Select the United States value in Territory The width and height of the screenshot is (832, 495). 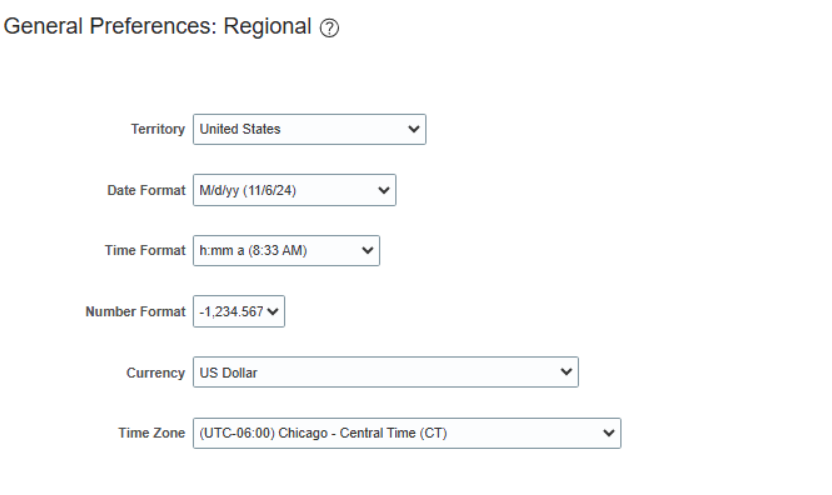coord(309,129)
